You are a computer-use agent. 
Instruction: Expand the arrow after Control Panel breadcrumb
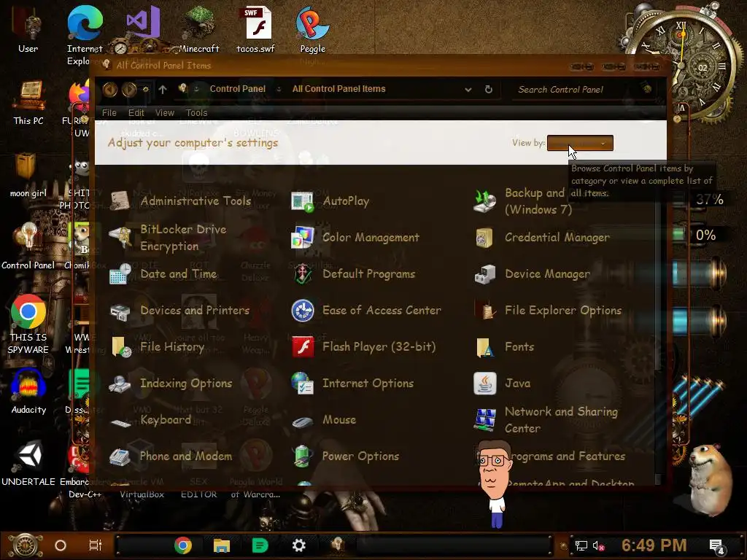pyautogui.click(x=279, y=89)
